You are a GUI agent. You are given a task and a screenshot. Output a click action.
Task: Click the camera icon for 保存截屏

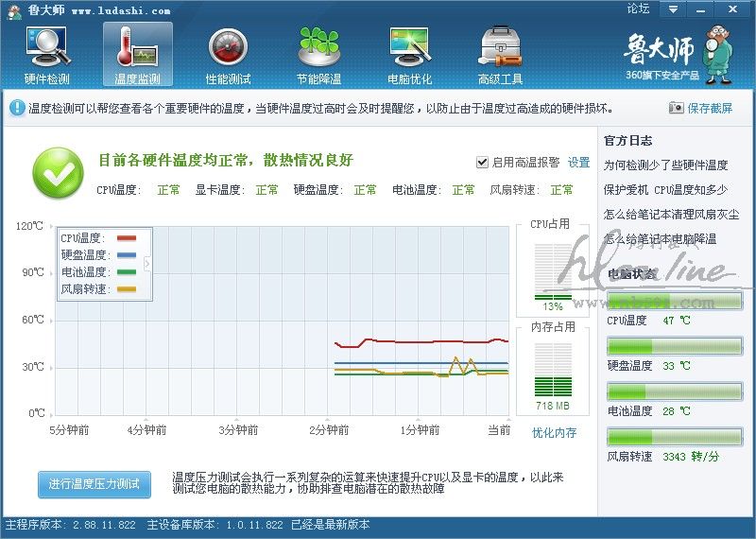(676, 109)
